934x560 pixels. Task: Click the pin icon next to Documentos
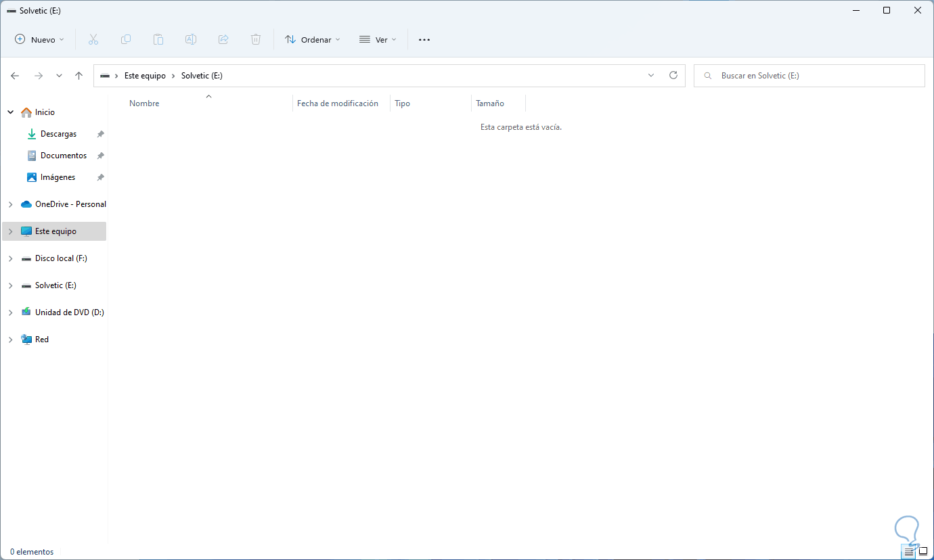100,156
